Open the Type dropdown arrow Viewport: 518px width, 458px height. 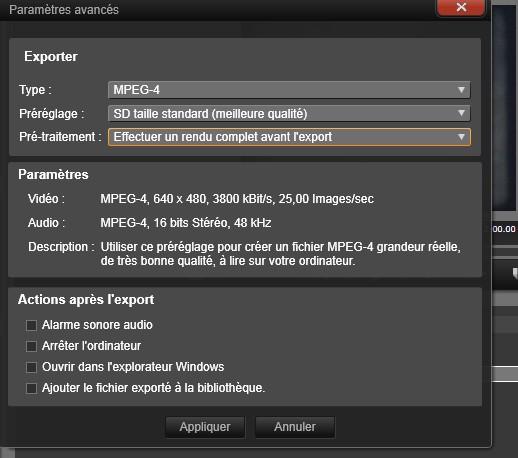(461, 90)
